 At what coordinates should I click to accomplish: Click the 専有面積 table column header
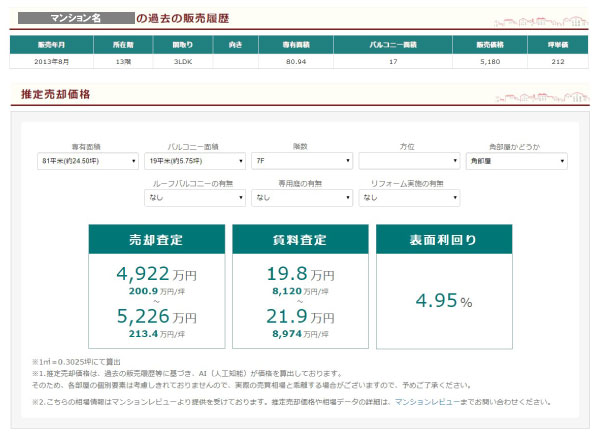296,45
